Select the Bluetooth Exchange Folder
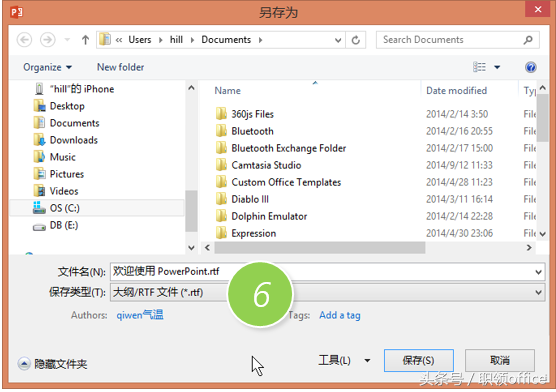The width and height of the screenshot is (556, 392). click(289, 148)
